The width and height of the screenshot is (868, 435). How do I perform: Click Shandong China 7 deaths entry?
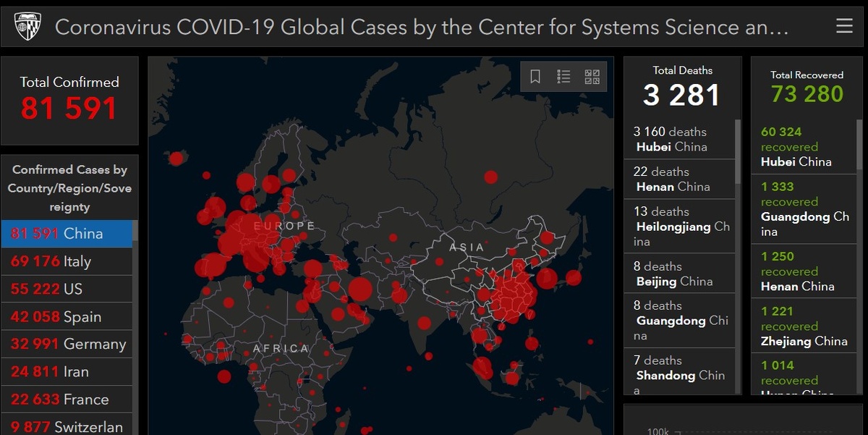pos(679,372)
